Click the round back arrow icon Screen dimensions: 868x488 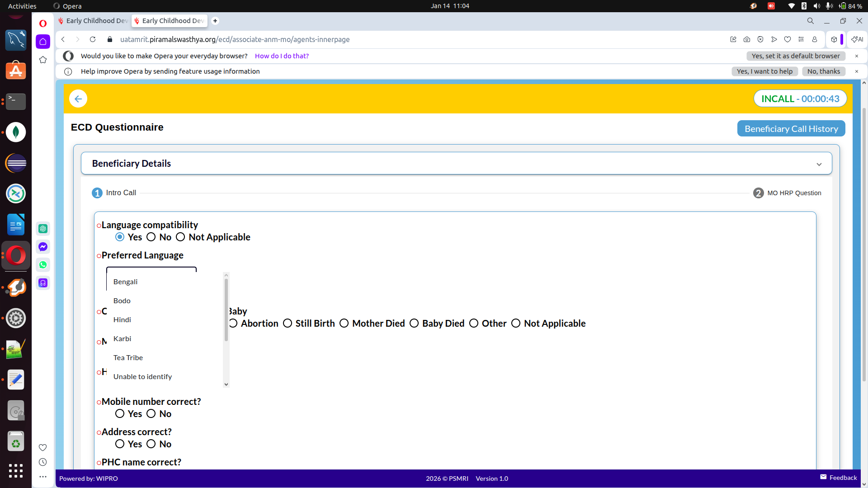tap(78, 99)
